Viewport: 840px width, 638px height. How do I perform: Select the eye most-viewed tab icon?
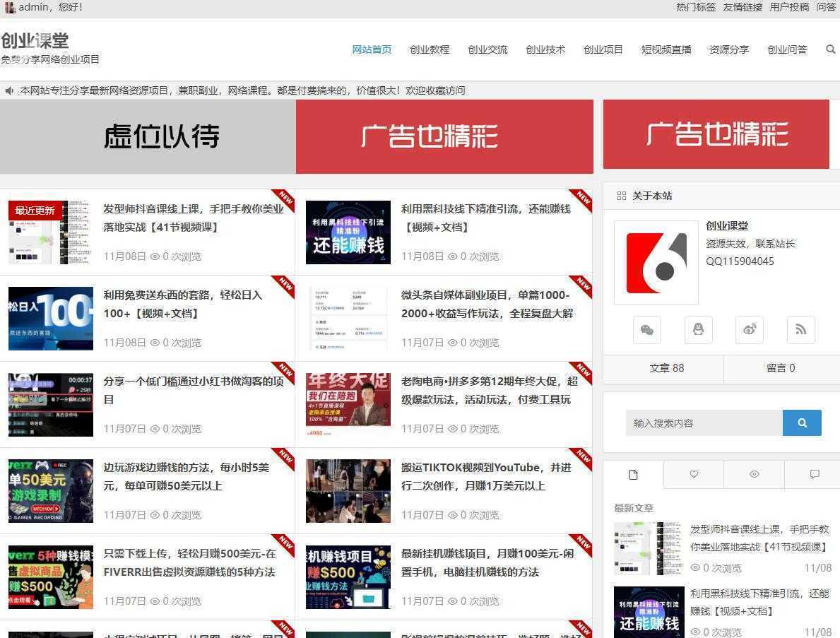pyautogui.click(x=755, y=474)
